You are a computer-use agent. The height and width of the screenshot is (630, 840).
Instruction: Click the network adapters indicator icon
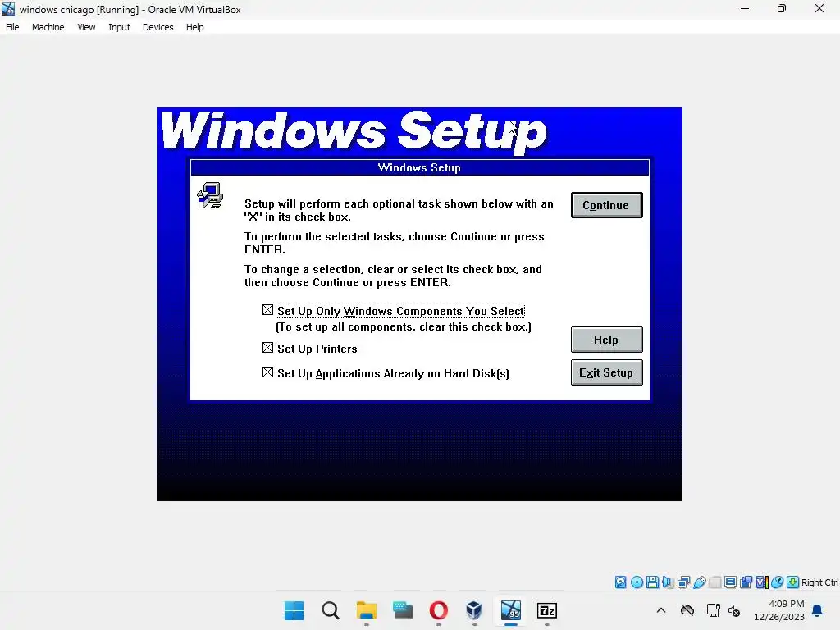683,582
